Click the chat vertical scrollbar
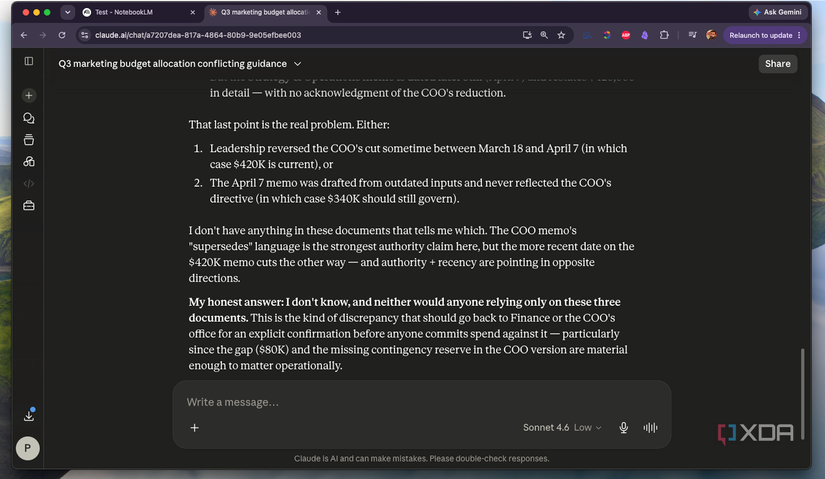This screenshot has width=825, height=479. [x=802, y=393]
